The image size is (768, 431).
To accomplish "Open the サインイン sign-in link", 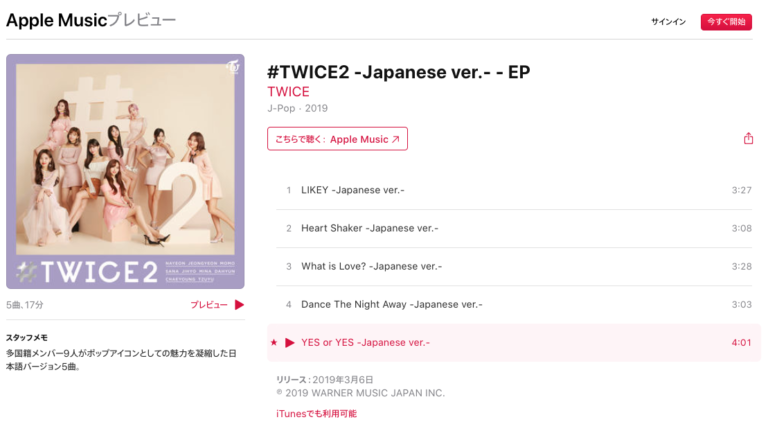I will pos(668,22).
